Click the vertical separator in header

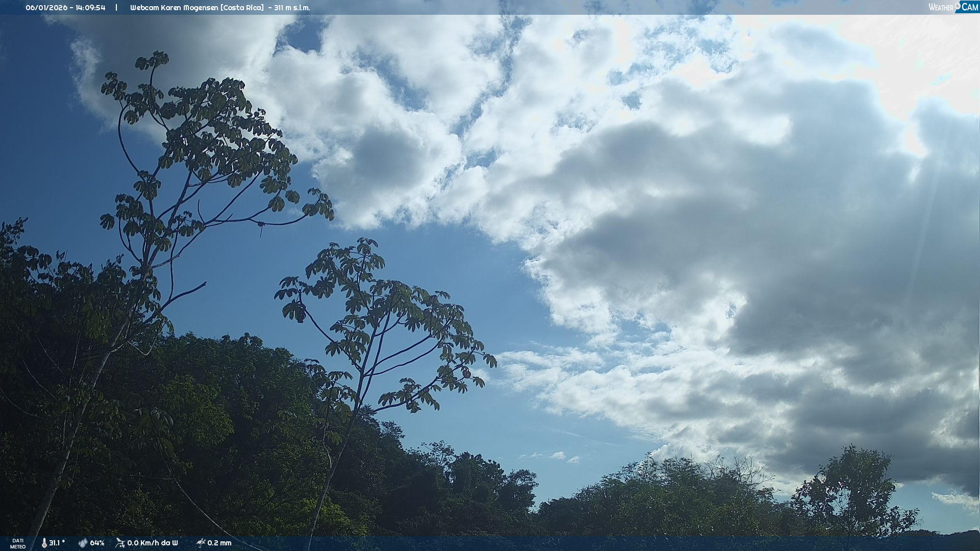pos(116,8)
